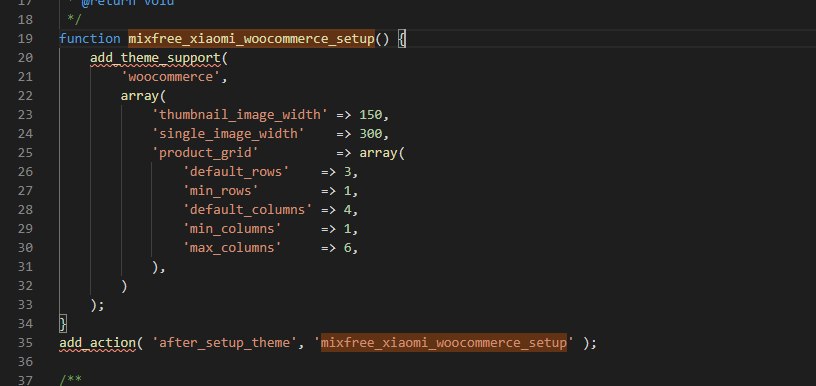Image resolution: width=816 pixels, height=386 pixels.
Task: Click the '=>' arrow on the max_columns line
Action: 328,248
